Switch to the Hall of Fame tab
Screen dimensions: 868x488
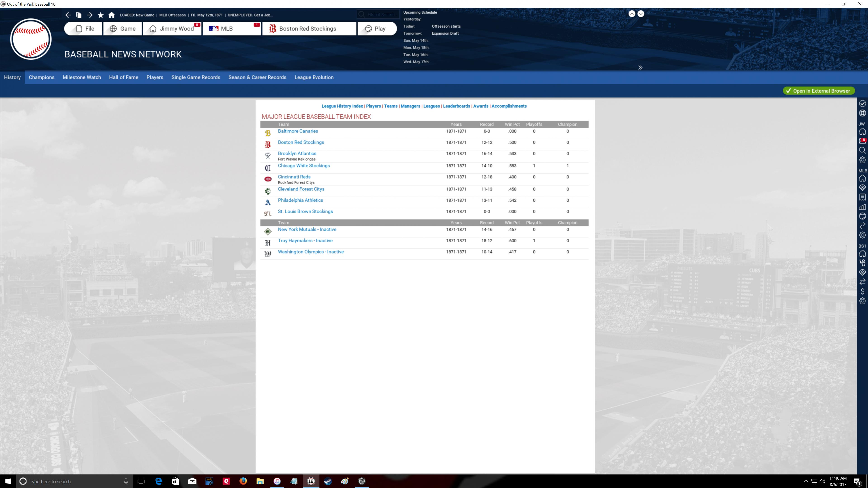pyautogui.click(x=124, y=78)
